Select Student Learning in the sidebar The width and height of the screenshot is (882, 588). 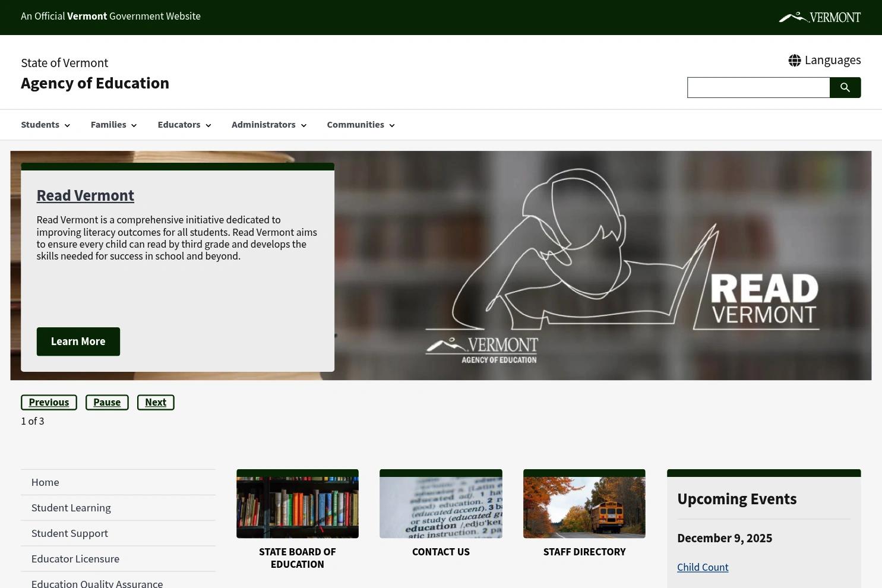118,508
